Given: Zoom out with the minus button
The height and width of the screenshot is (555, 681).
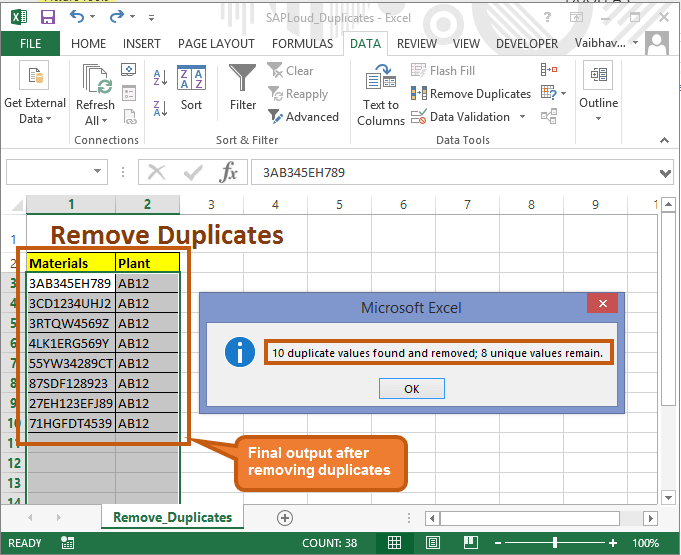Looking at the screenshot, I should pyautogui.click(x=498, y=543).
